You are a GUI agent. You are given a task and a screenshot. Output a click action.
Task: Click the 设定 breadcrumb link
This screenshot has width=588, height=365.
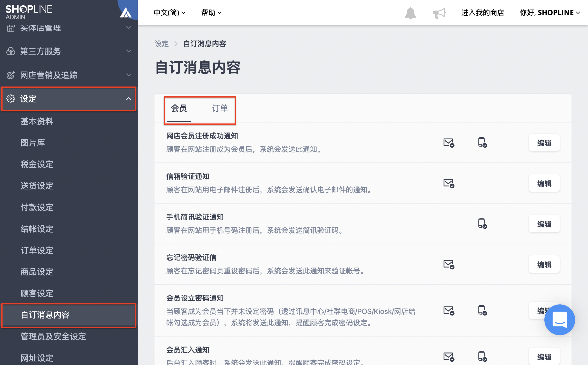click(162, 44)
